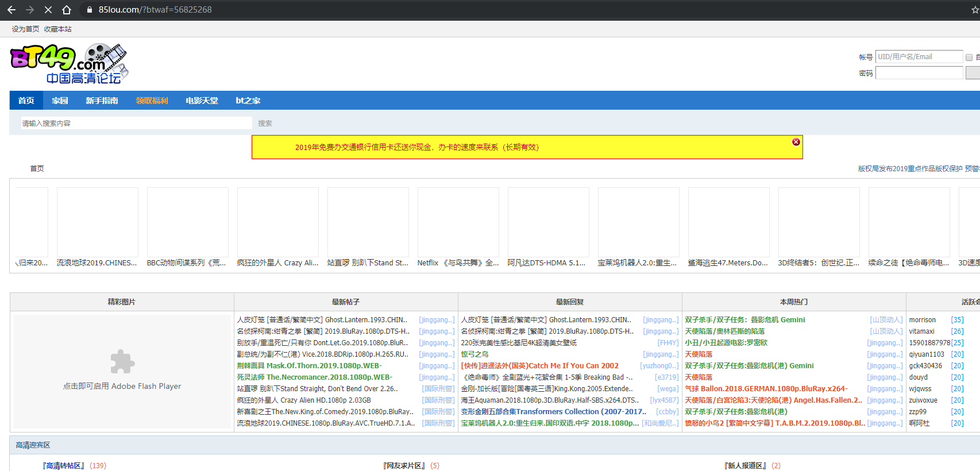Click the address bar URL
980x471 pixels.
coord(155,10)
